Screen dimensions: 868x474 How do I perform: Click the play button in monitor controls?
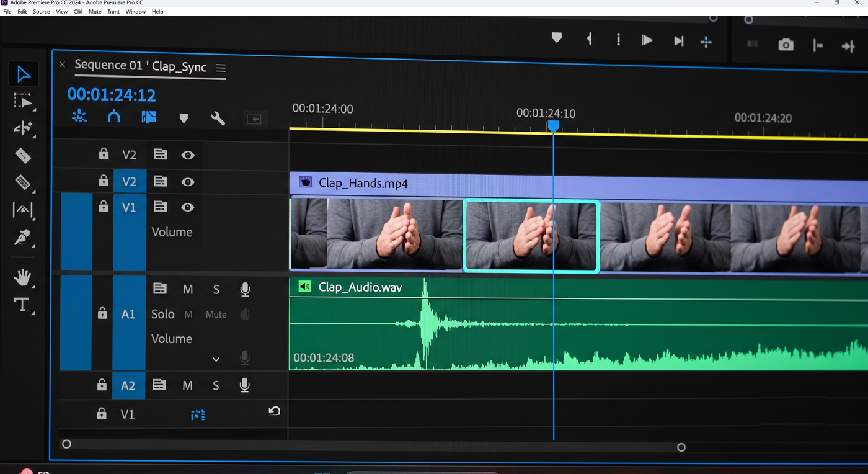(647, 40)
